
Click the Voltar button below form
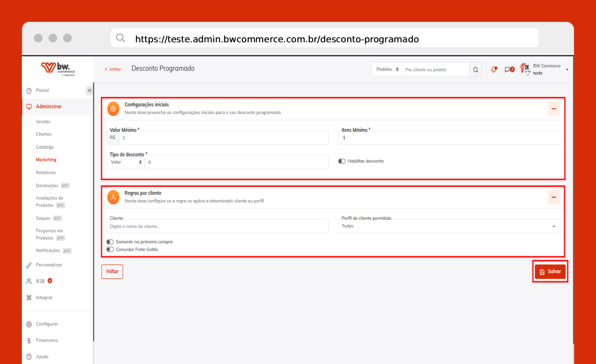(112, 272)
